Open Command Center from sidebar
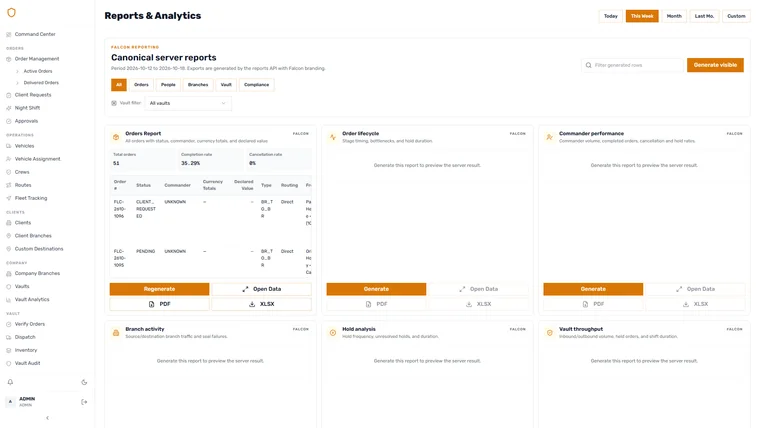This screenshot has height=428, width=760. click(x=35, y=34)
